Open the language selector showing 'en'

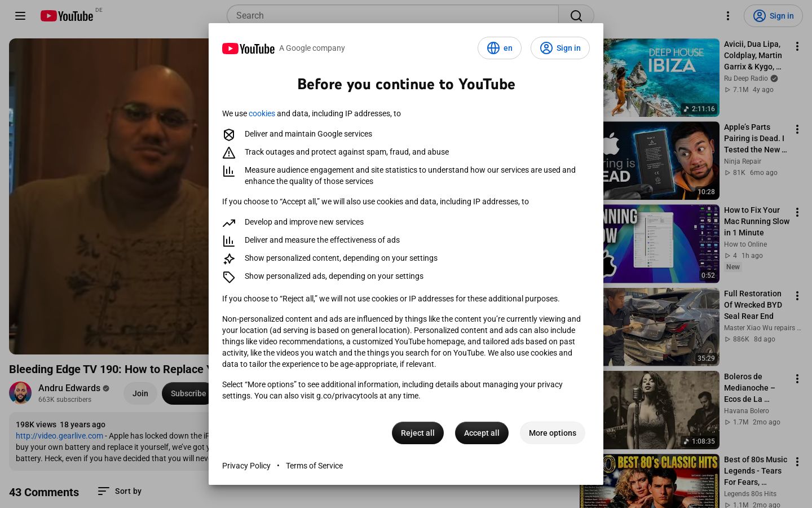500,48
